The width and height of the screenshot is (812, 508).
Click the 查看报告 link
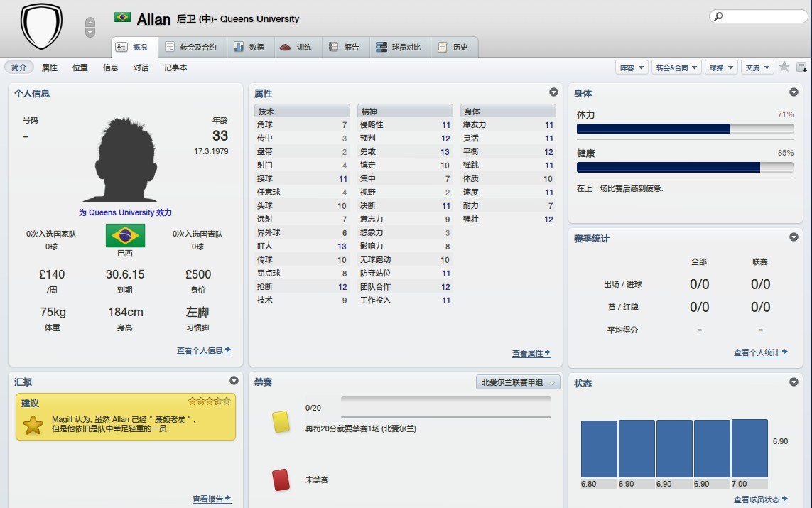click(212, 499)
